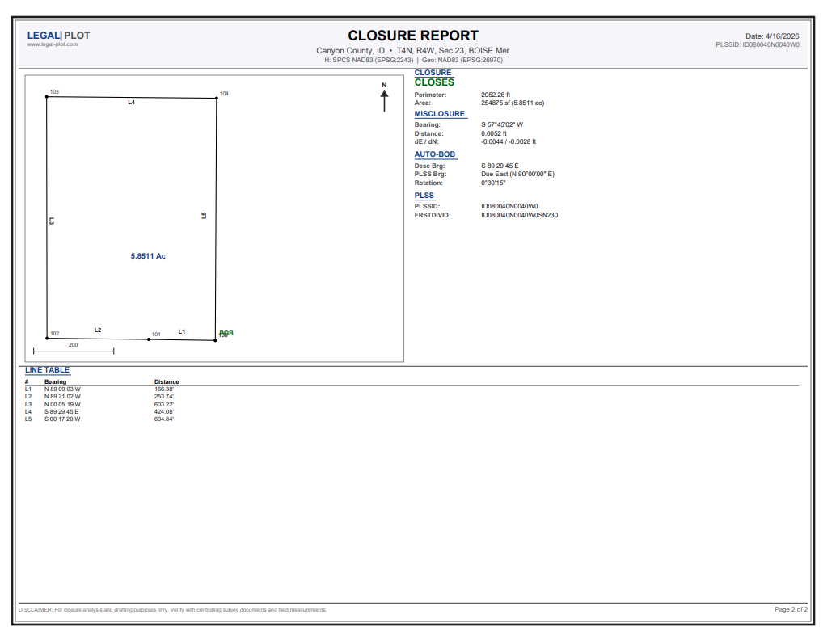840x644 pixels.
Task: Select corner point 103 on the plot
Action: click(47, 96)
